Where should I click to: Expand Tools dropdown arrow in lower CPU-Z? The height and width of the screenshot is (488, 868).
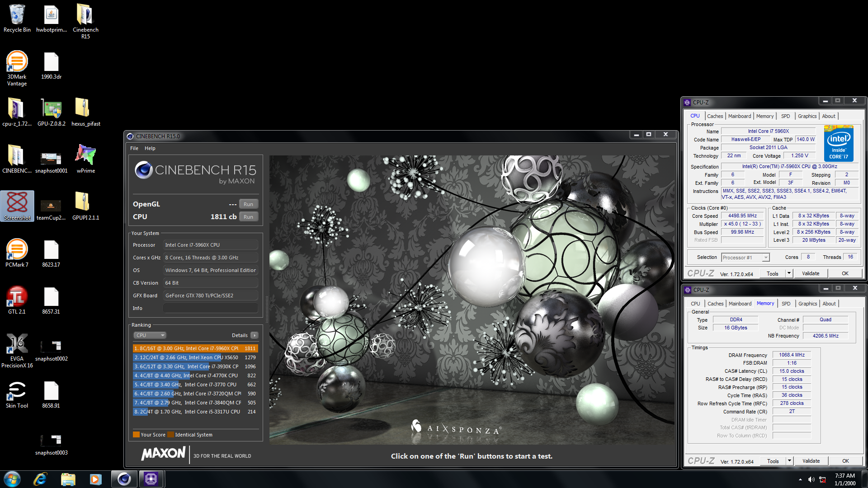click(x=789, y=461)
